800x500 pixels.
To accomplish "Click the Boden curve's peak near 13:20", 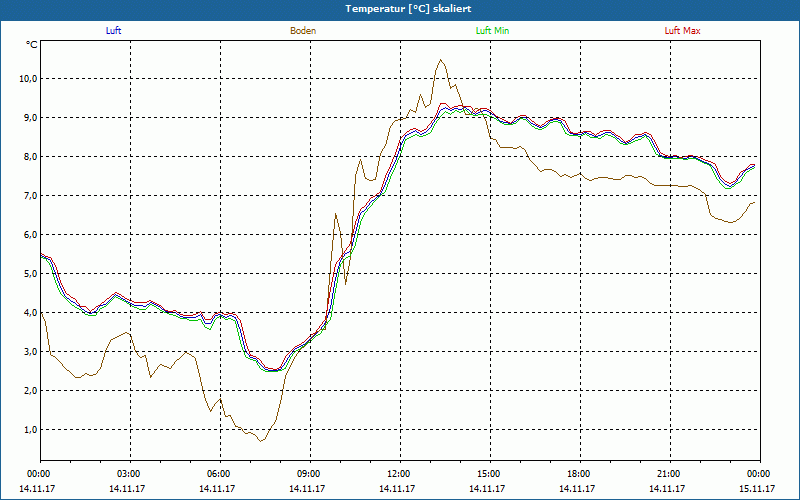I will coord(441,60).
